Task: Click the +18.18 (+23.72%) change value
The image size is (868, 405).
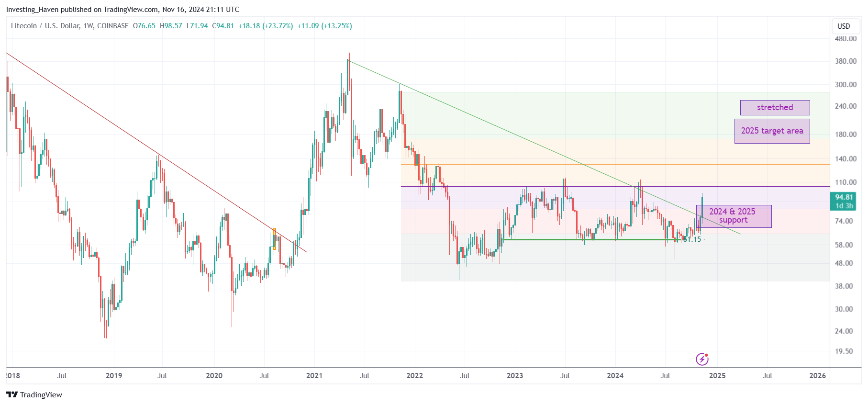Action: pos(266,26)
